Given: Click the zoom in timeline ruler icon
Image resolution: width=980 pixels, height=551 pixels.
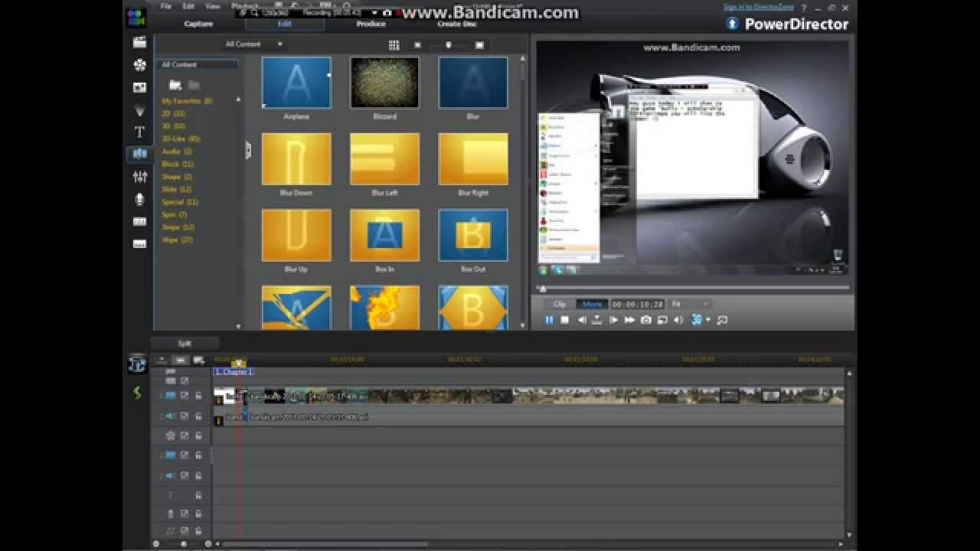Looking at the screenshot, I should tap(208, 544).
